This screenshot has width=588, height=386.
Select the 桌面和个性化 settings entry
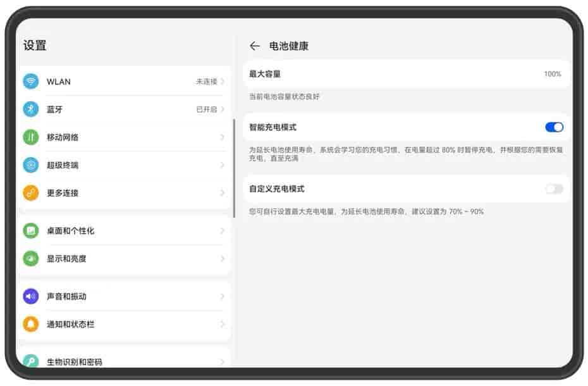(x=125, y=230)
